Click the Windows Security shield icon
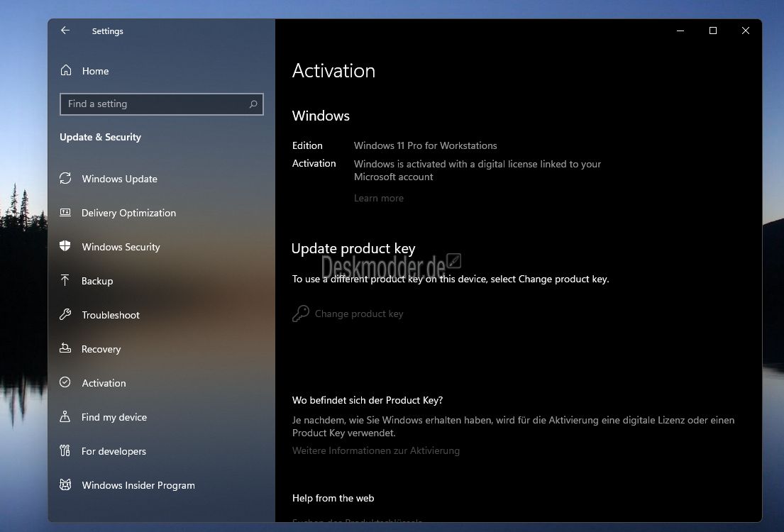784x532 pixels. coord(65,246)
